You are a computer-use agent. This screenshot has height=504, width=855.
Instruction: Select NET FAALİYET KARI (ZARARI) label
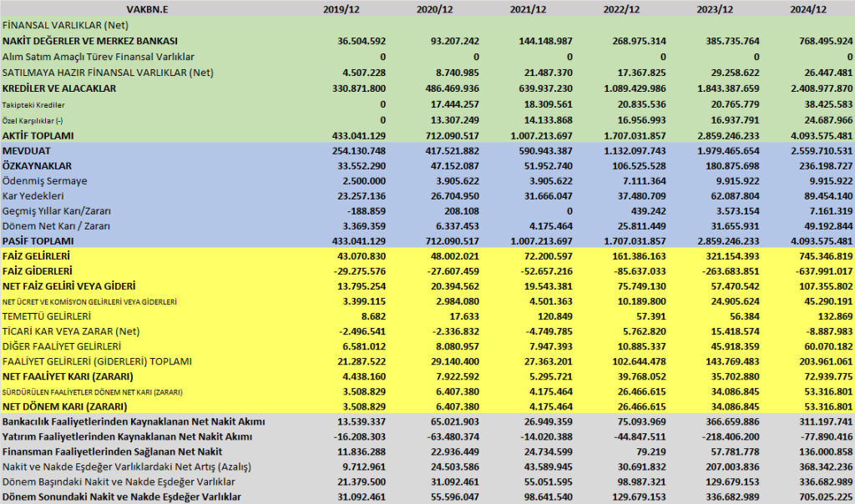point(68,376)
